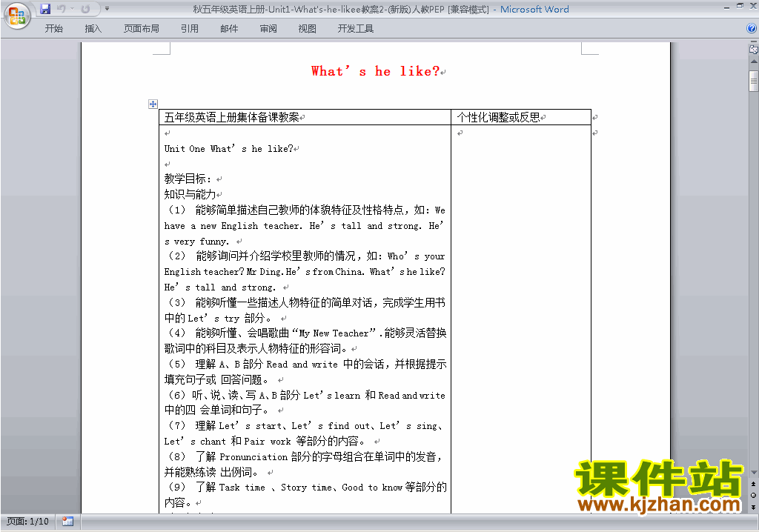Select the 邮件 ribbon tab

point(229,29)
